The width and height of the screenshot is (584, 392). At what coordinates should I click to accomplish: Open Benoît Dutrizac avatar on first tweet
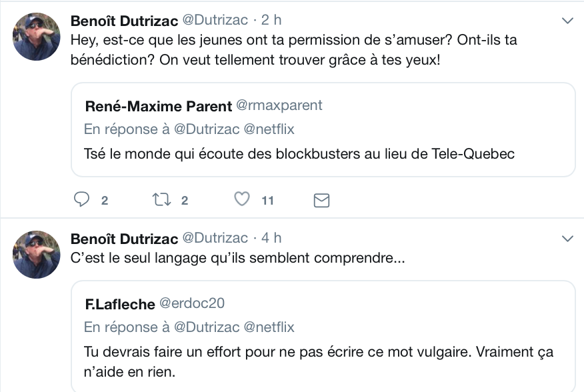pos(37,37)
